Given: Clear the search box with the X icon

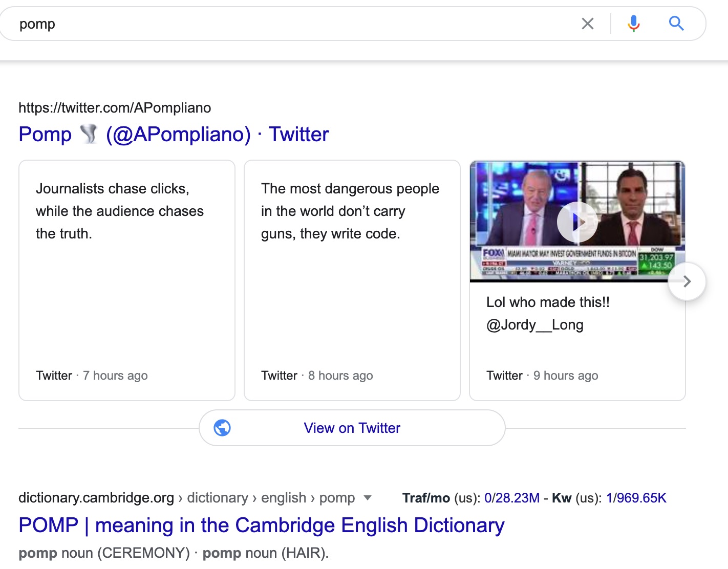Looking at the screenshot, I should pos(588,24).
